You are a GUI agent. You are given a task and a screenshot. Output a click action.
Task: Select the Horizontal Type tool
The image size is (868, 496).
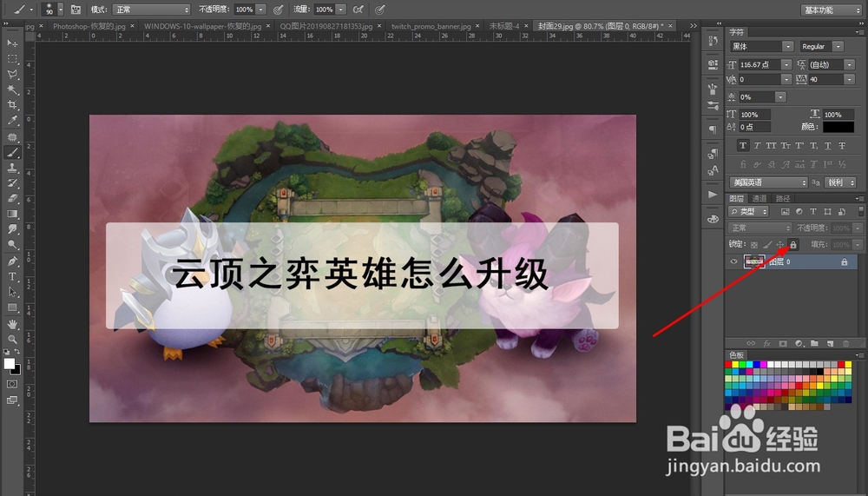click(12, 276)
